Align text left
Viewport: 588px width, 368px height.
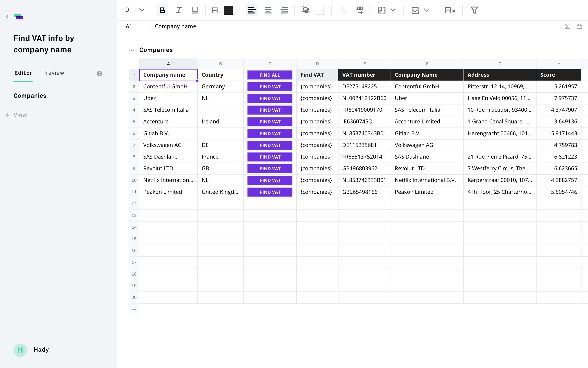(x=252, y=10)
